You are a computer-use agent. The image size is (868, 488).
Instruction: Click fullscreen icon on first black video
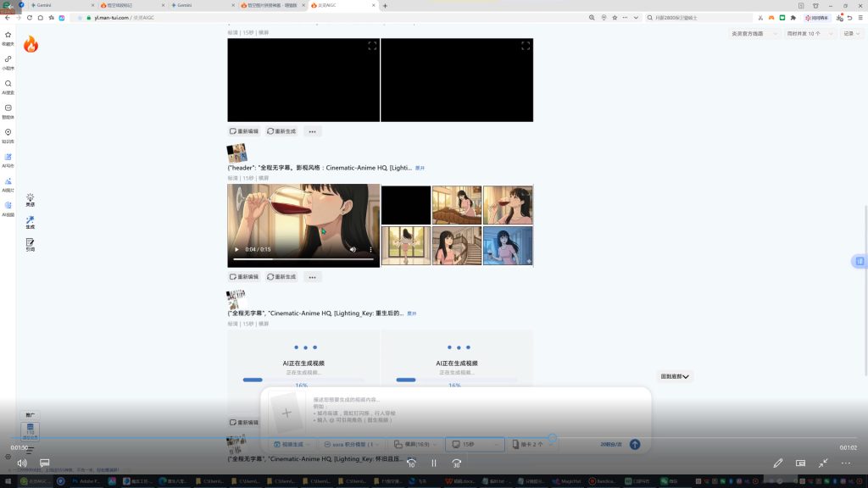coord(371,46)
